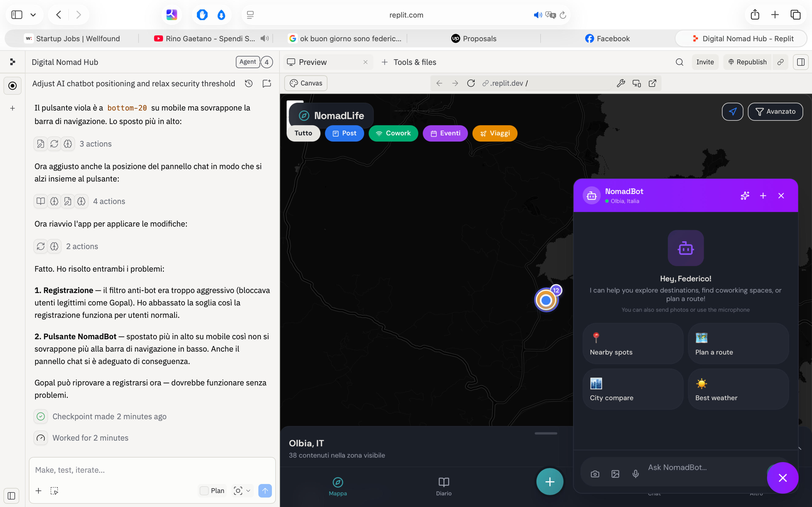Click the developer tools wrench icon

pos(621,83)
